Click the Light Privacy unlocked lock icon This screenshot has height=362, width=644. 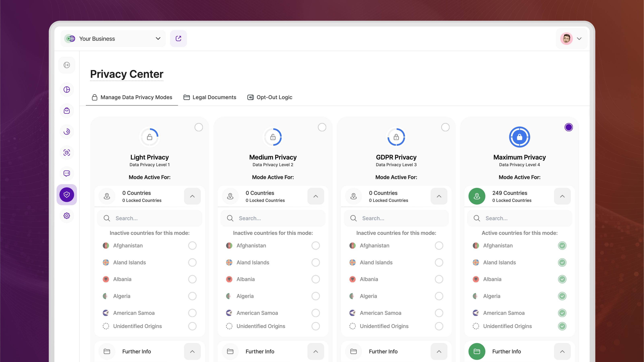coord(149,137)
